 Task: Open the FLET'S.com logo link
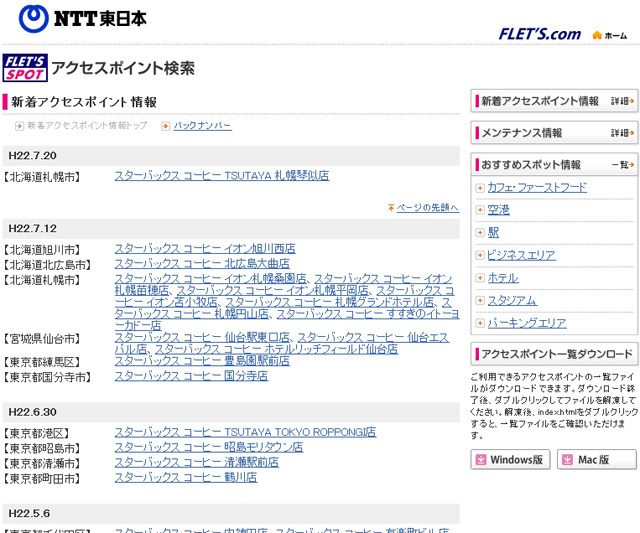[540, 34]
